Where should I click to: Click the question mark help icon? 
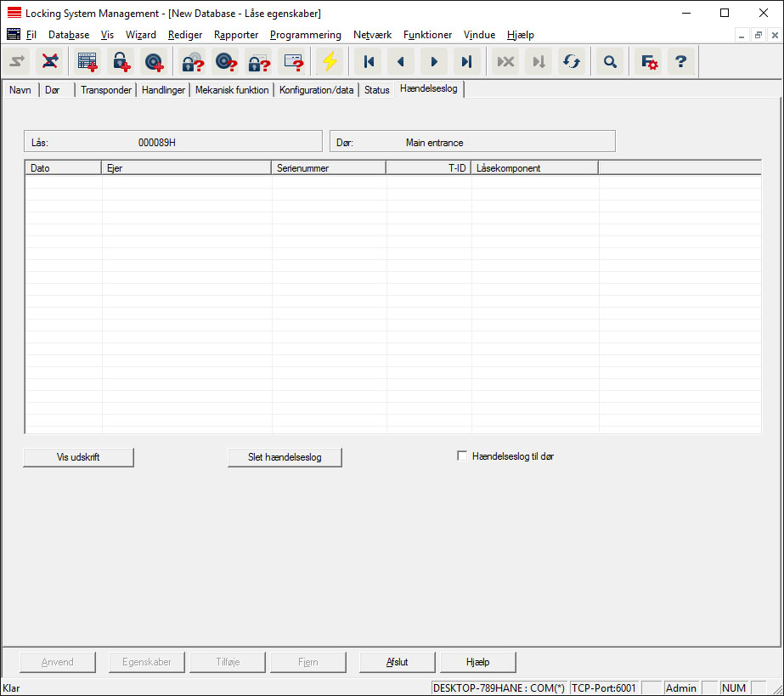[680, 62]
